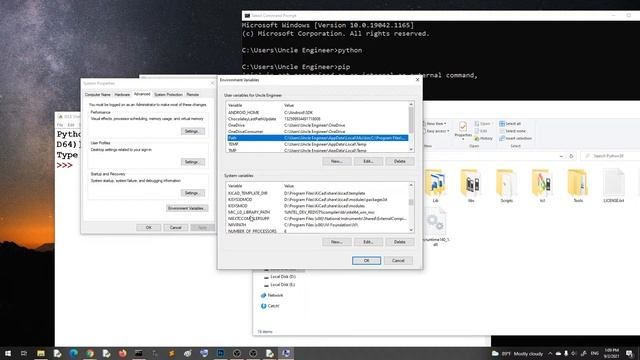Click OK in System Properties window
The image size is (640, 360).
point(149,227)
